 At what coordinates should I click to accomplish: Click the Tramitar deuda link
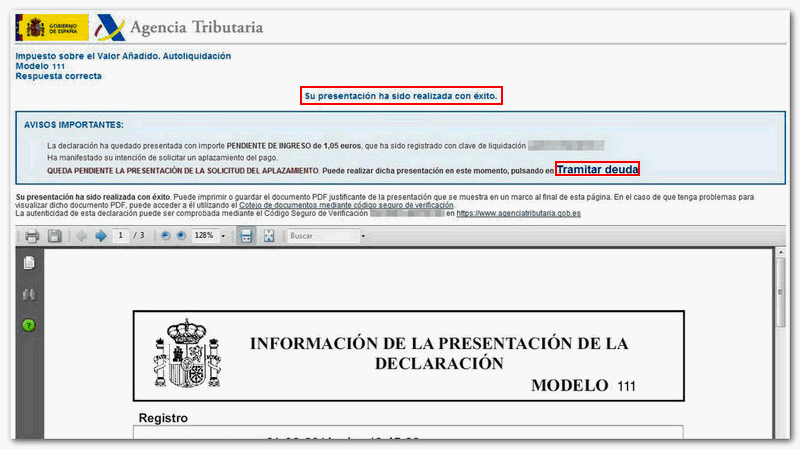pos(597,170)
